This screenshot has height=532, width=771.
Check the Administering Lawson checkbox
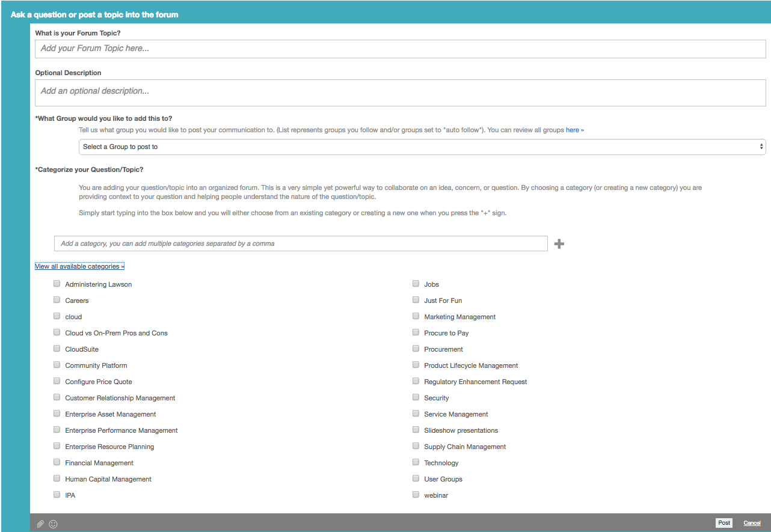[x=57, y=284]
